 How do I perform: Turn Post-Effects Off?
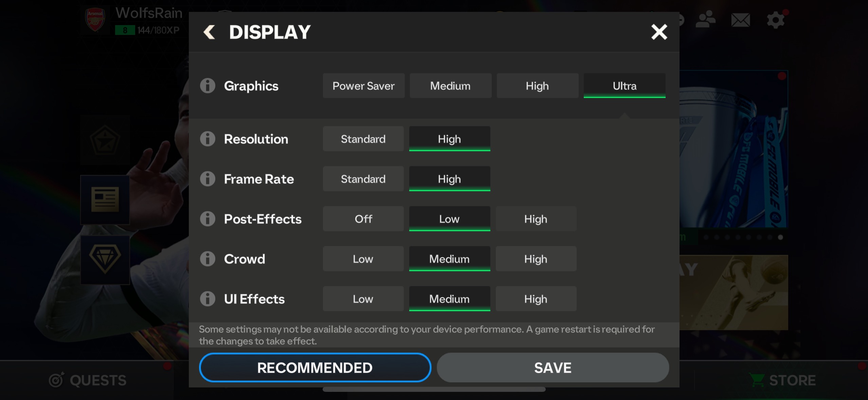[363, 219]
